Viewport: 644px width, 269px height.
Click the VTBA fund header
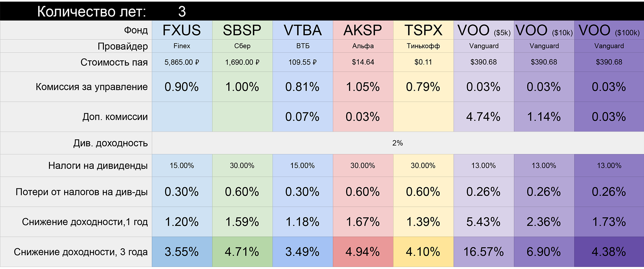click(x=303, y=30)
